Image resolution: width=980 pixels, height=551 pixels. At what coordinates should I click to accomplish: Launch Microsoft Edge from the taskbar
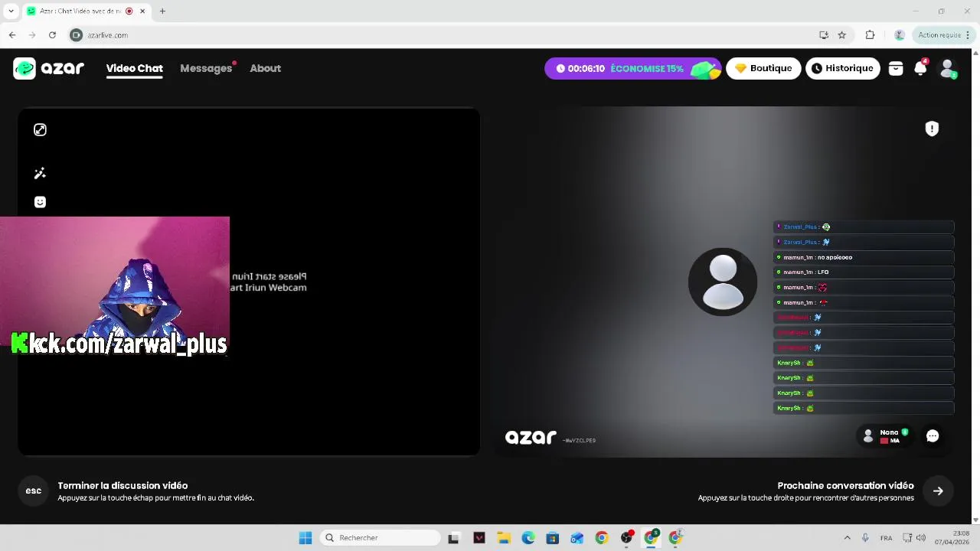point(528,538)
